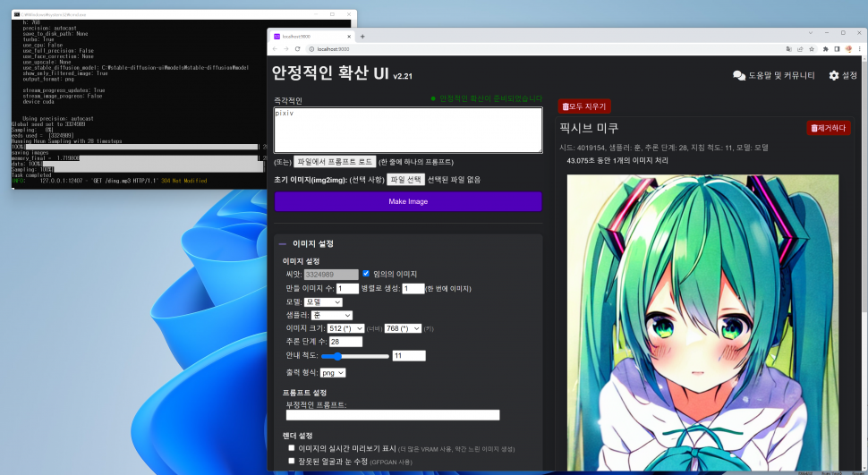The width and height of the screenshot is (868, 475).
Task: Open a new browser tab
Action: coord(362,37)
